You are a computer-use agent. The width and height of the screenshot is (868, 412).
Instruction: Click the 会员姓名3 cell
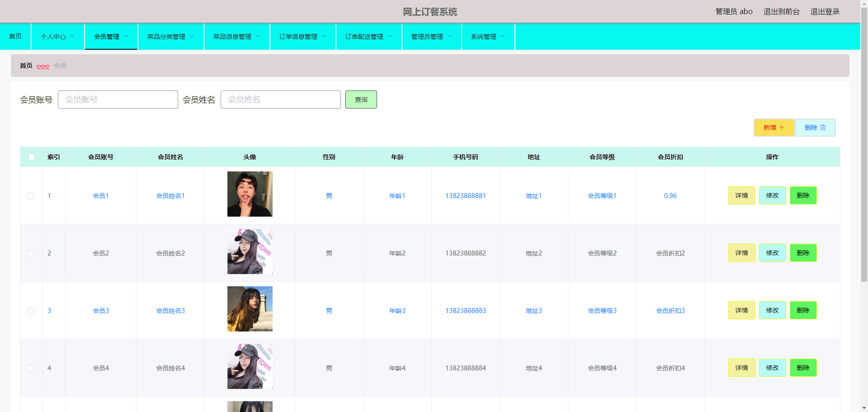click(x=170, y=311)
